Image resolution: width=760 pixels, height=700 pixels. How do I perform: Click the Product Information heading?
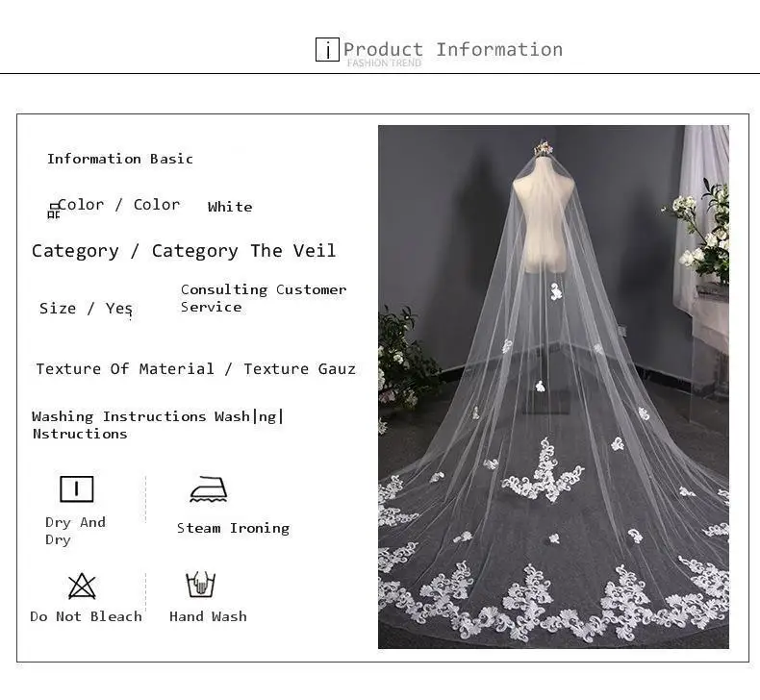point(453,49)
